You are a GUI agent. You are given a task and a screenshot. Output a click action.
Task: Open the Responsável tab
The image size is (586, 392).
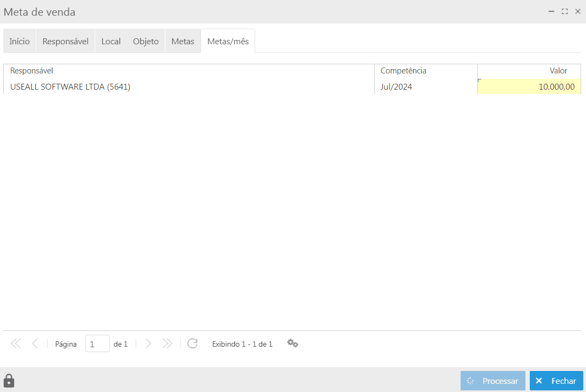point(65,41)
